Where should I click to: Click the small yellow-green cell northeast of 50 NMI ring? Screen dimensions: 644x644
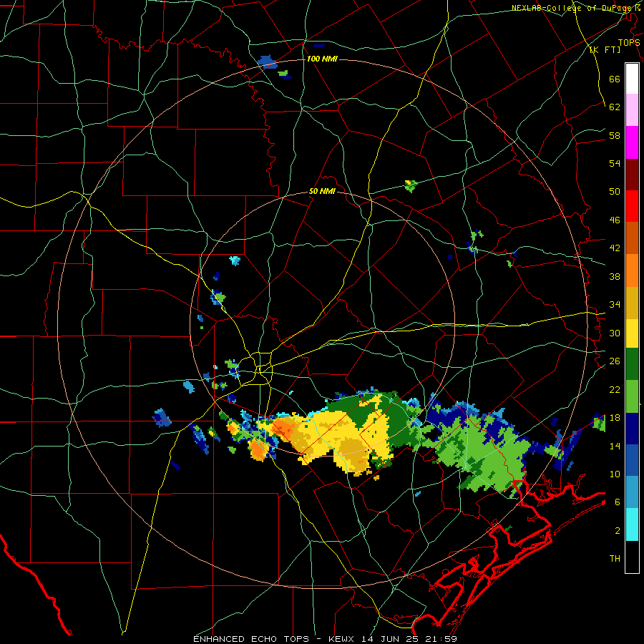(x=411, y=185)
